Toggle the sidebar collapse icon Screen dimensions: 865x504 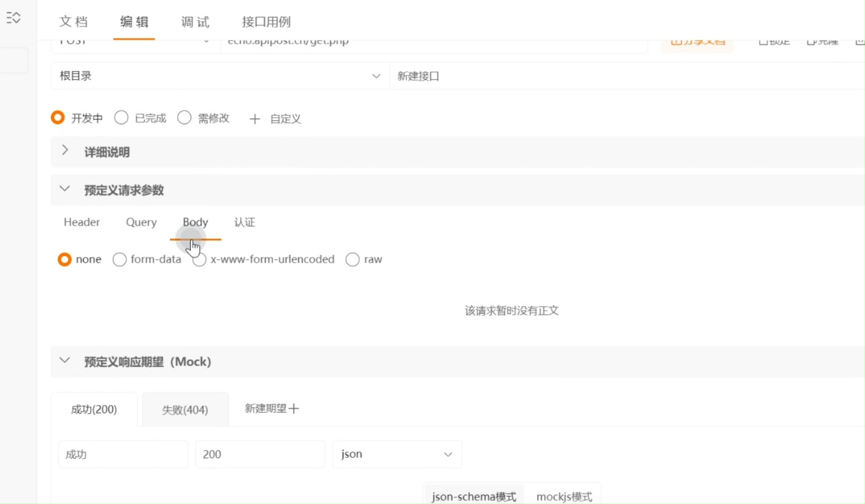tap(13, 18)
